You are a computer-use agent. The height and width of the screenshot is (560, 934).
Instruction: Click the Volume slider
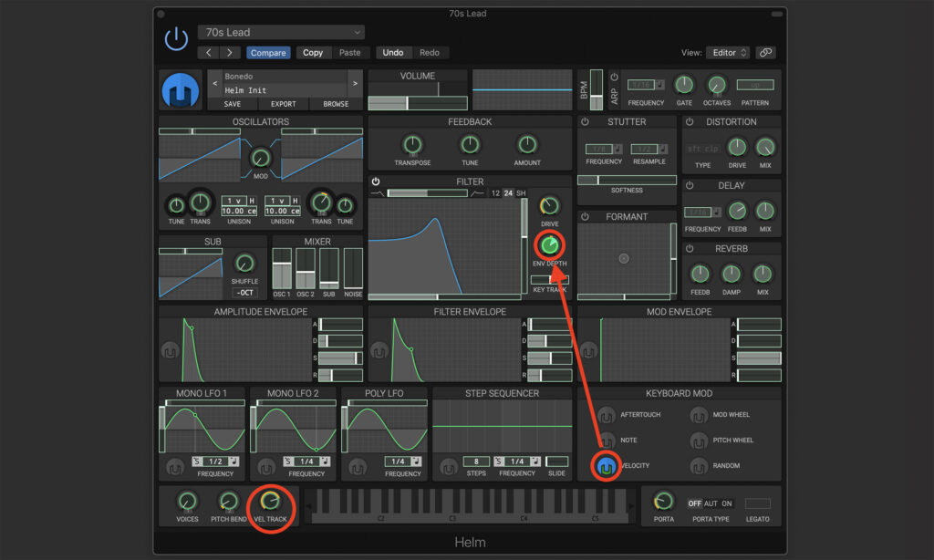point(418,103)
